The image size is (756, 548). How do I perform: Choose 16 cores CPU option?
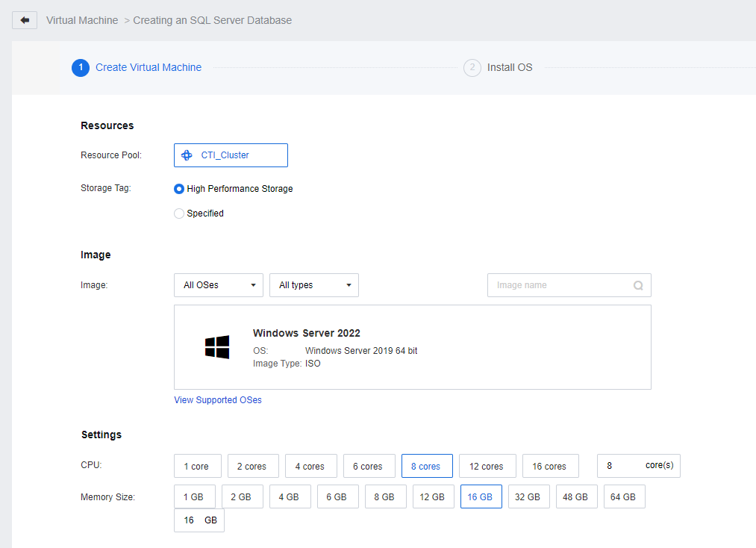[551, 466]
